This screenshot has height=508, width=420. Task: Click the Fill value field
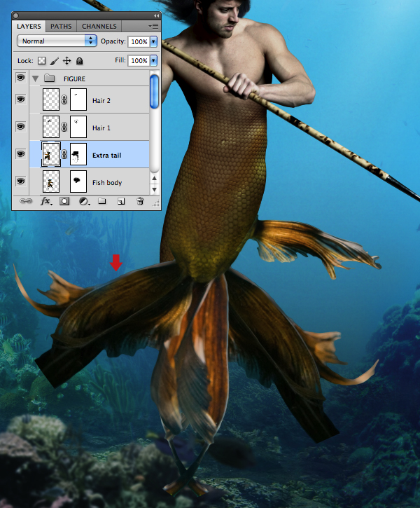(x=139, y=60)
